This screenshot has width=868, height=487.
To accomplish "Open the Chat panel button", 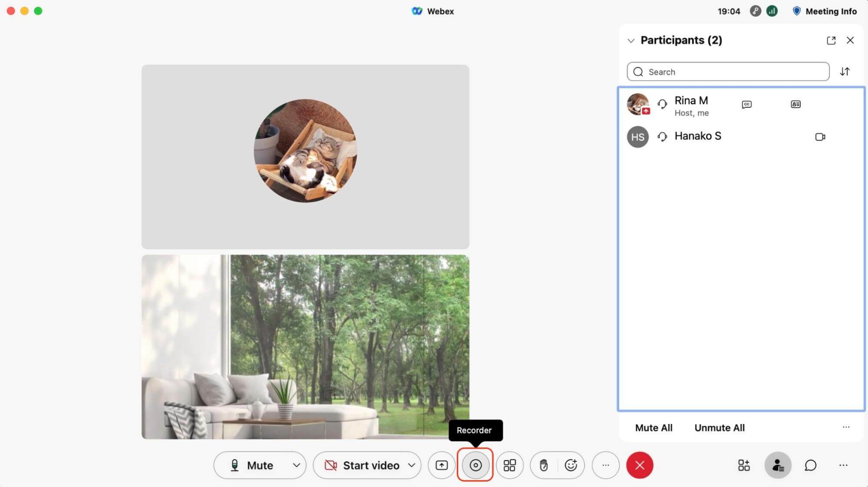I will click(810, 465).
